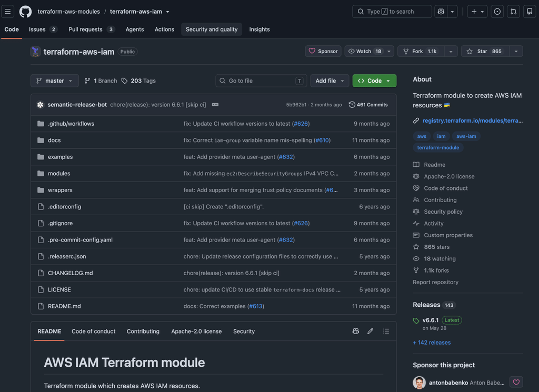Open Security policy in About sidebar
This screenshot has height=392, width=539.
click(443, 212)
